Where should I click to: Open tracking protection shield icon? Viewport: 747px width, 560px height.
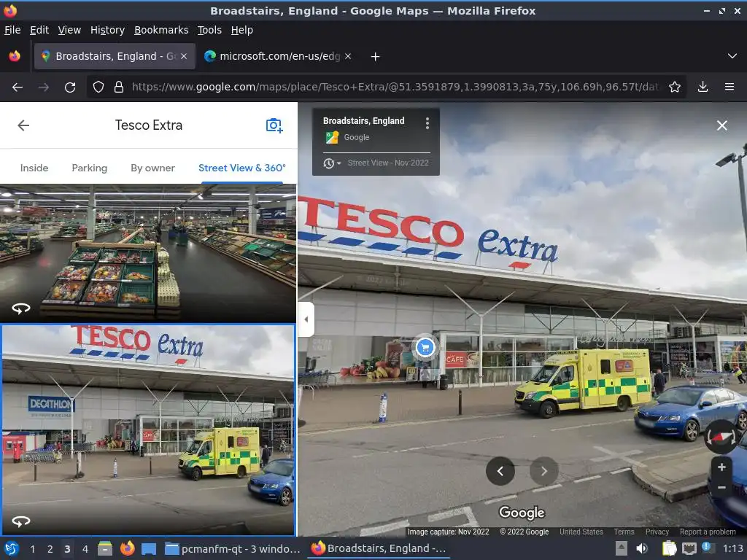98,87
